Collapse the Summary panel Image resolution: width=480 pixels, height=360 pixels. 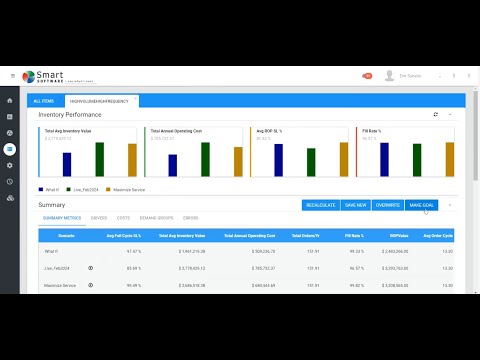pyautogui.click(x=450, y=205)
